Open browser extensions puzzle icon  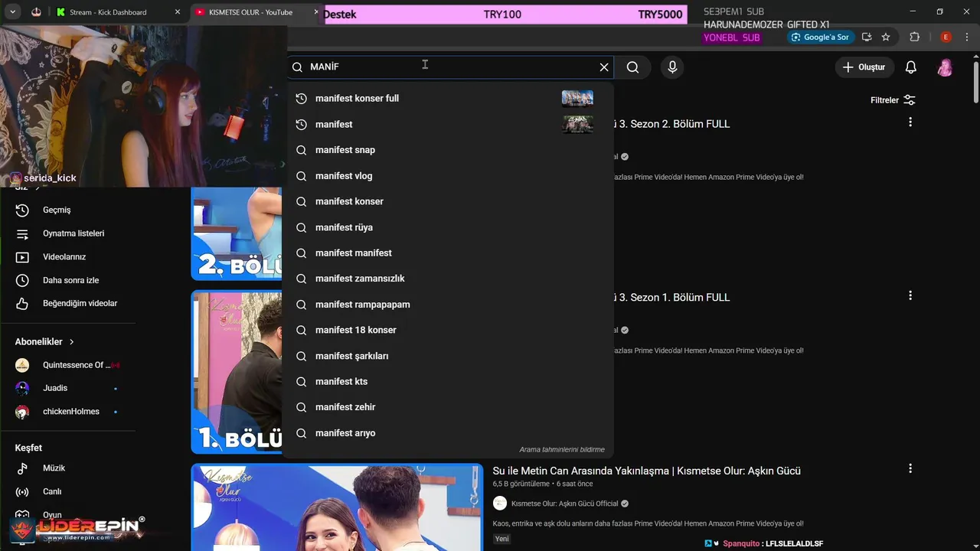tap(914, 37)
